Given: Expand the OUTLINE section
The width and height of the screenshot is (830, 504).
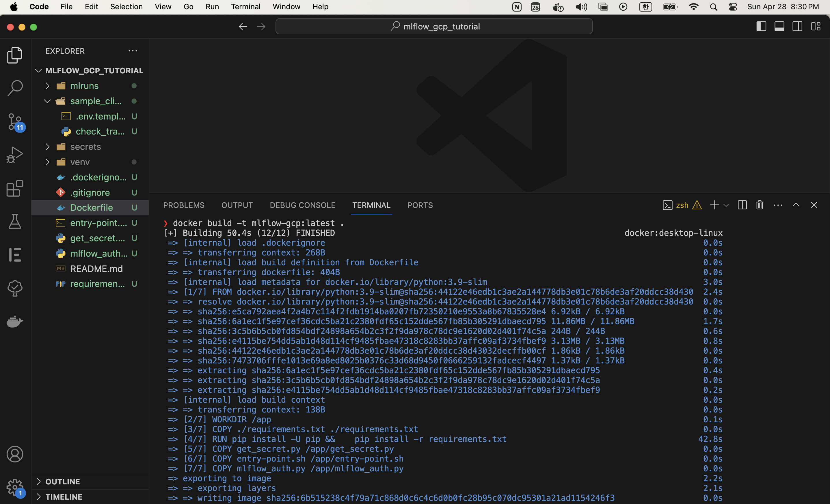Looking at the screenshot, I should click(x=63, y=481).
